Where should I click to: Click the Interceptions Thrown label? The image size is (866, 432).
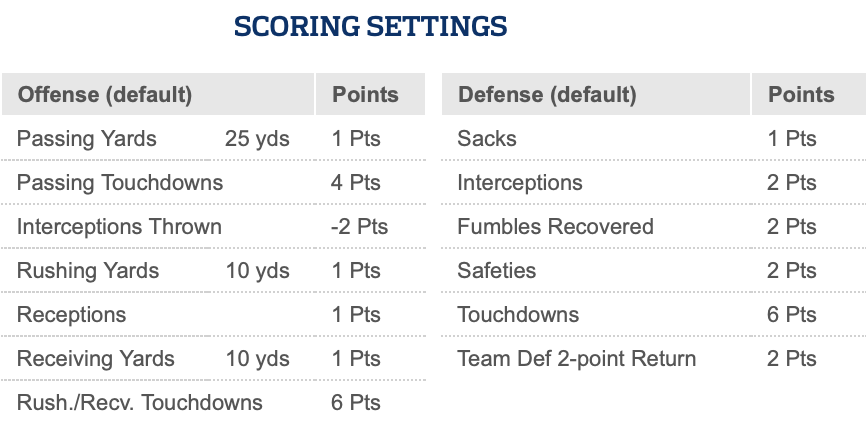[119, 226]
